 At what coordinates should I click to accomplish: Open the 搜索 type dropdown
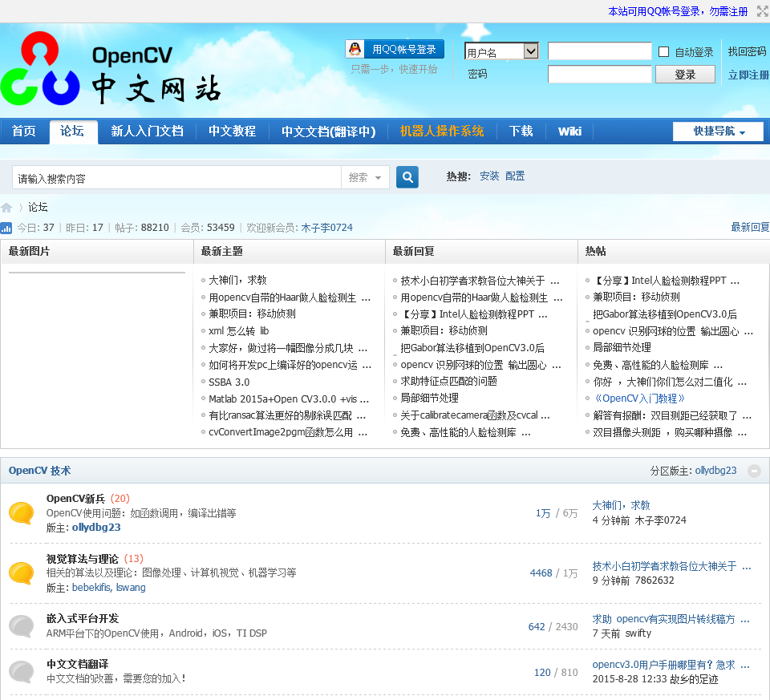tap(365, 177)
